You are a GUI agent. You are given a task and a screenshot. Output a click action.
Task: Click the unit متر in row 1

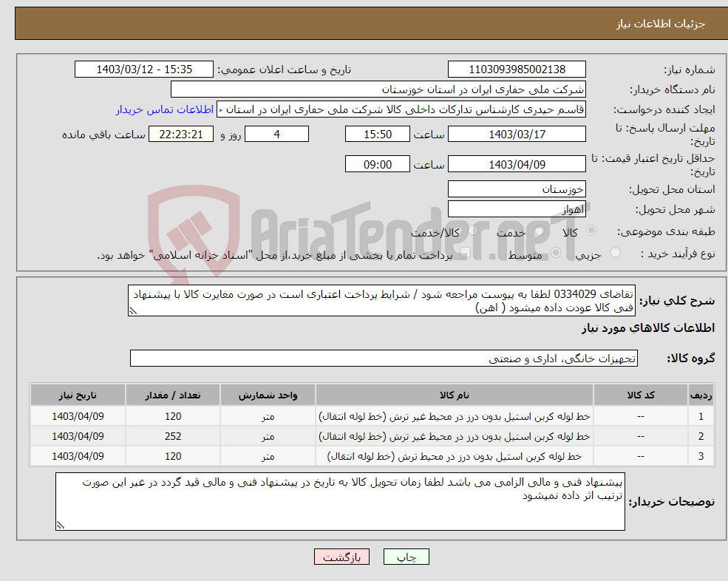268,417
